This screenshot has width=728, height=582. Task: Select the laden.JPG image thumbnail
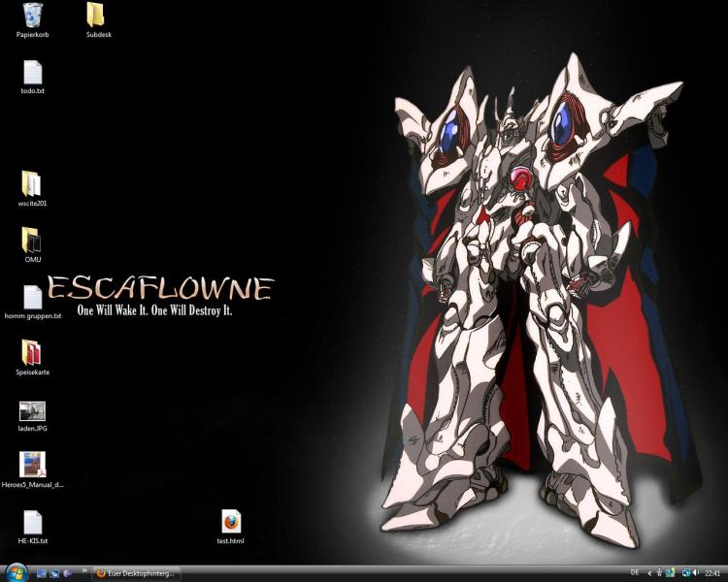pyautogui.click(x=32, y=410)
